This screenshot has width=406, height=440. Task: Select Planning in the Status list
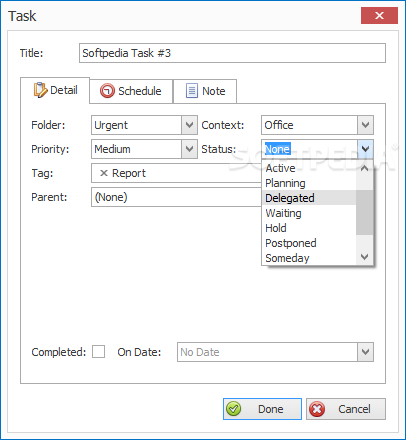[x=309, y=183]
